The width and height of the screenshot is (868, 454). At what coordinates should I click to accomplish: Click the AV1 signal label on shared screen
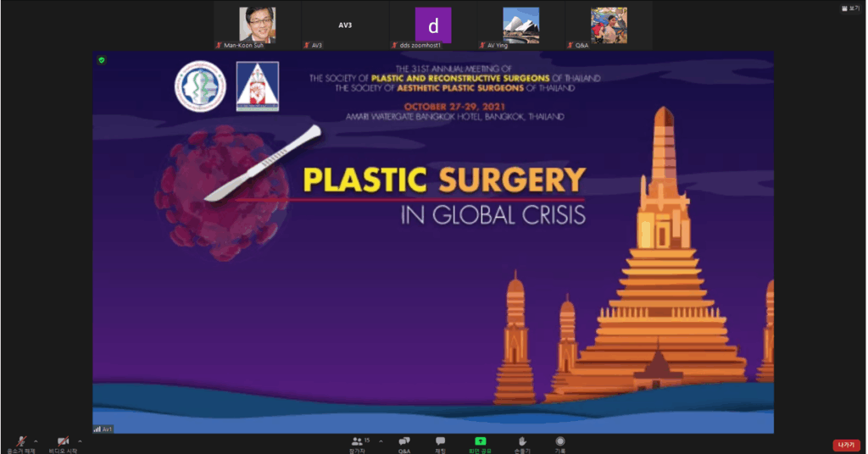coord(103,429)
